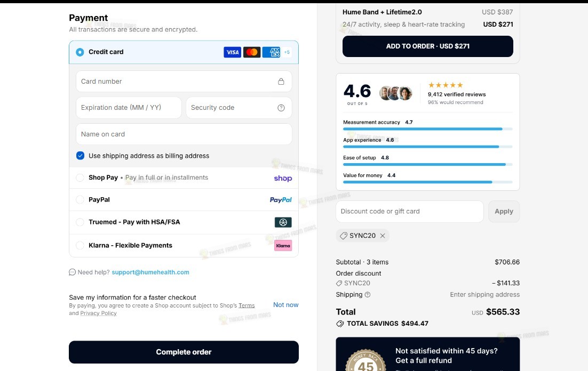The width and height of the screenshot is (588, 371).
Task: Click the App experience rating bar
Action: (428, 147)
